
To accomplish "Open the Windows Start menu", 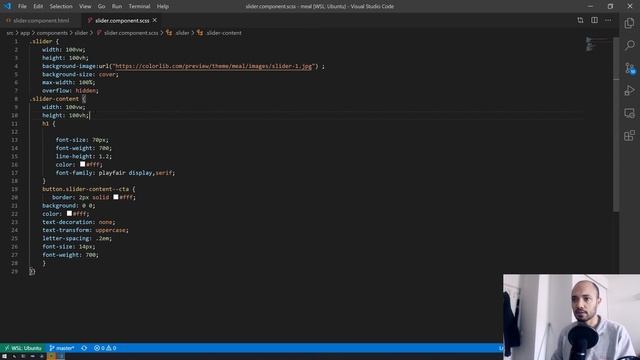I will coord(4,356).
